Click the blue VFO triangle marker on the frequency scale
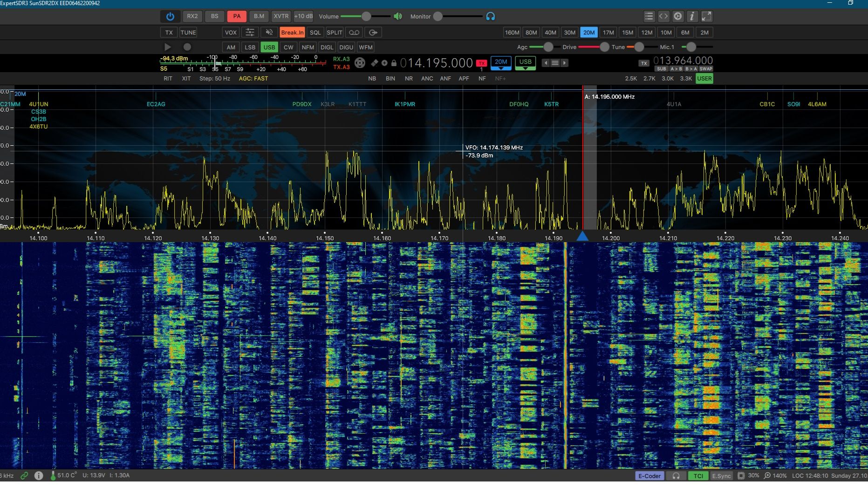Image resolution: width=868 pixels, height=488 pixels. pyautogui.click(x=582, y=236)
